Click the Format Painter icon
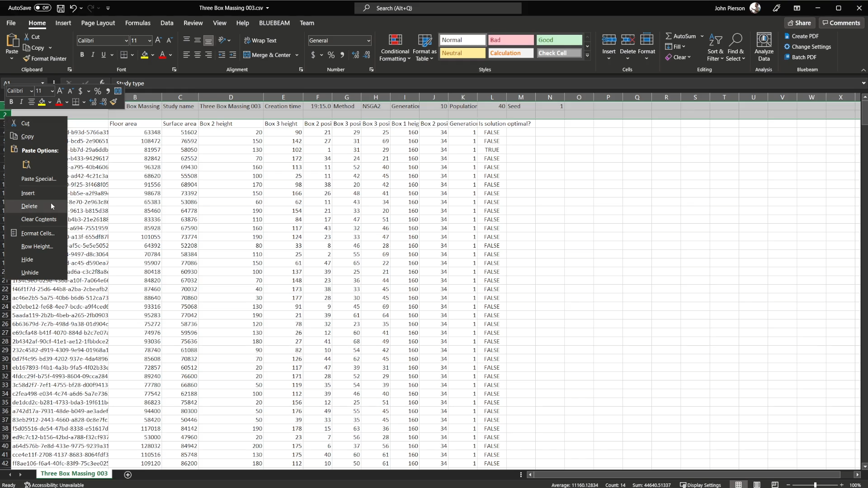The width and height of the screenshot is (868, 488). point(27,59)
